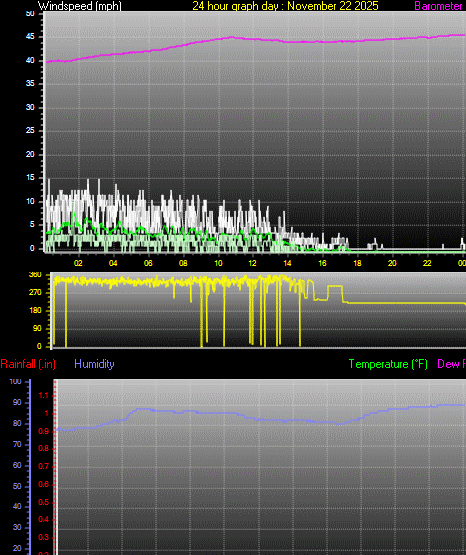Click the '02' hour tick label
This screenshot has height=555, width=466.
click(x=78, y=263)
